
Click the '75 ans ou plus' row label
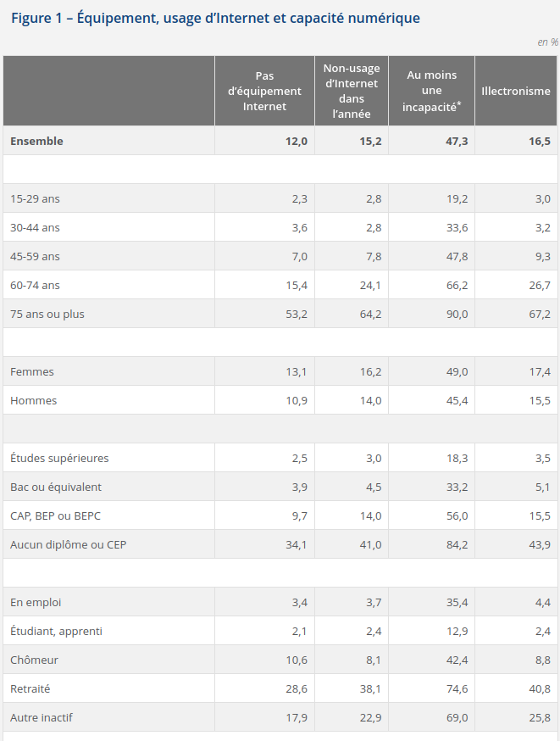(x=47, y=314)
